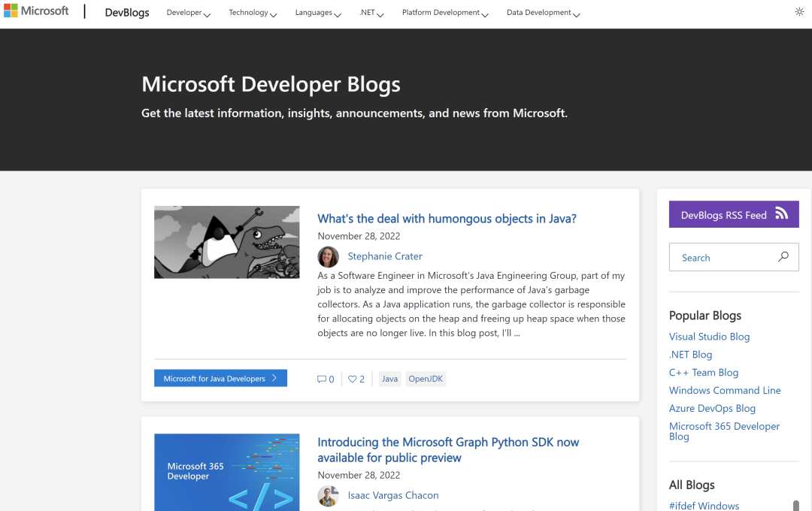Open Isaac Vargas Chacon's author page
Viewport: 812px width, 511px height.
(393, 495)
